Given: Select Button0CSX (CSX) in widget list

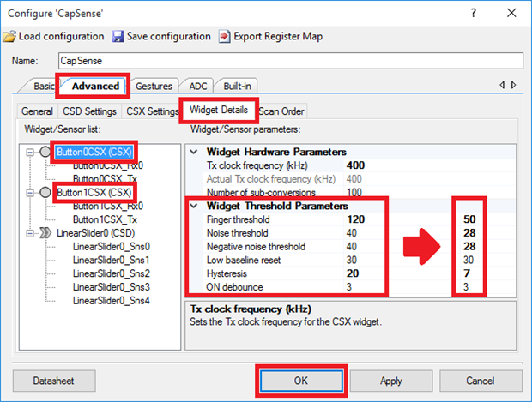Looking at the screenshot, I should (94, 152).
